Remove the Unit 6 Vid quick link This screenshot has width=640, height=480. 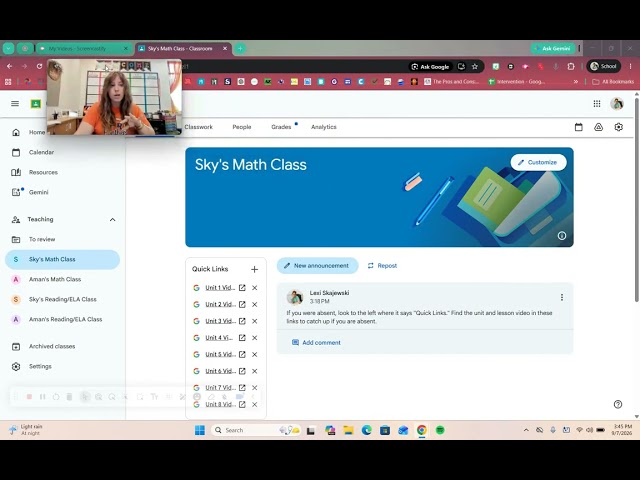[x=255, y=371]
